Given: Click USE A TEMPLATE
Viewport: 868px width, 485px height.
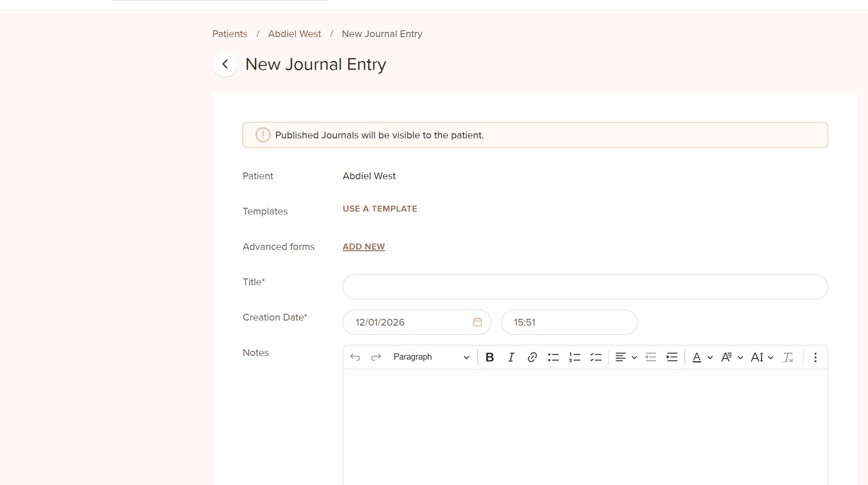Looking at the screenshot, I should pyautogui.click(x=380, y=209).
